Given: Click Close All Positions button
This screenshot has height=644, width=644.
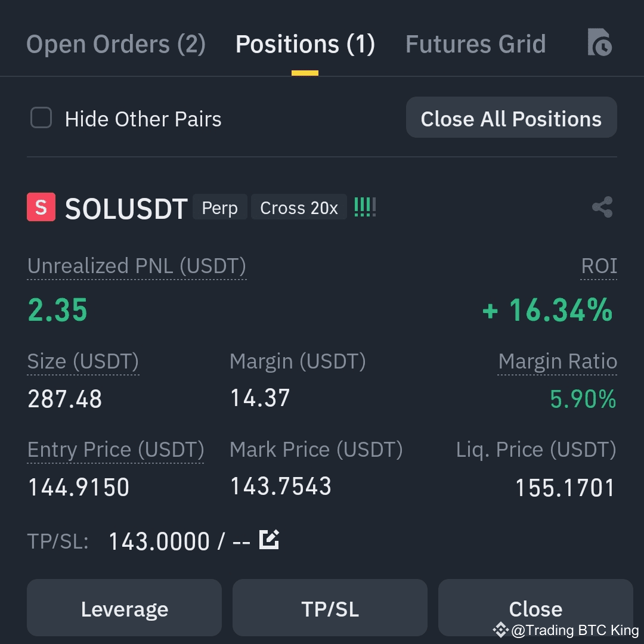Looking at the screenshot, I should point(512,117).
